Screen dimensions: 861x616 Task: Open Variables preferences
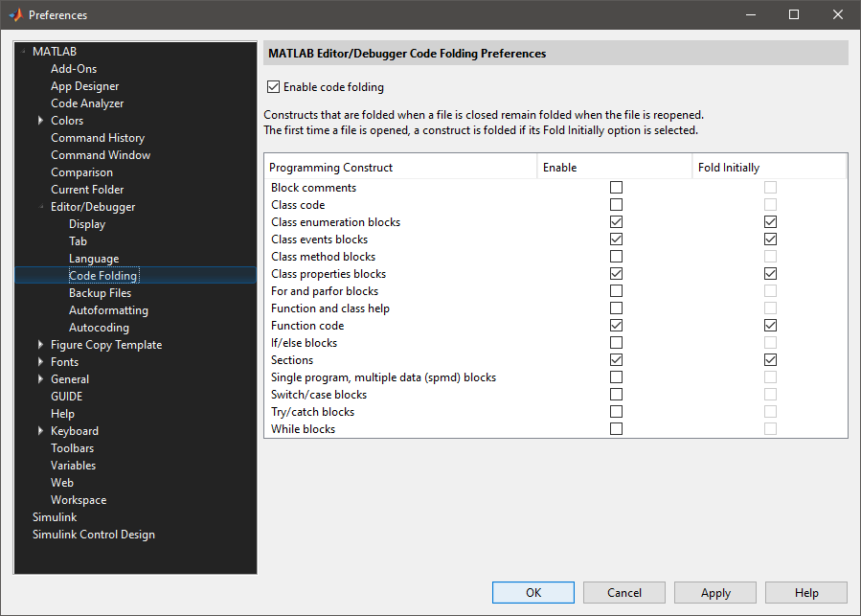click(x=73, y=466)
